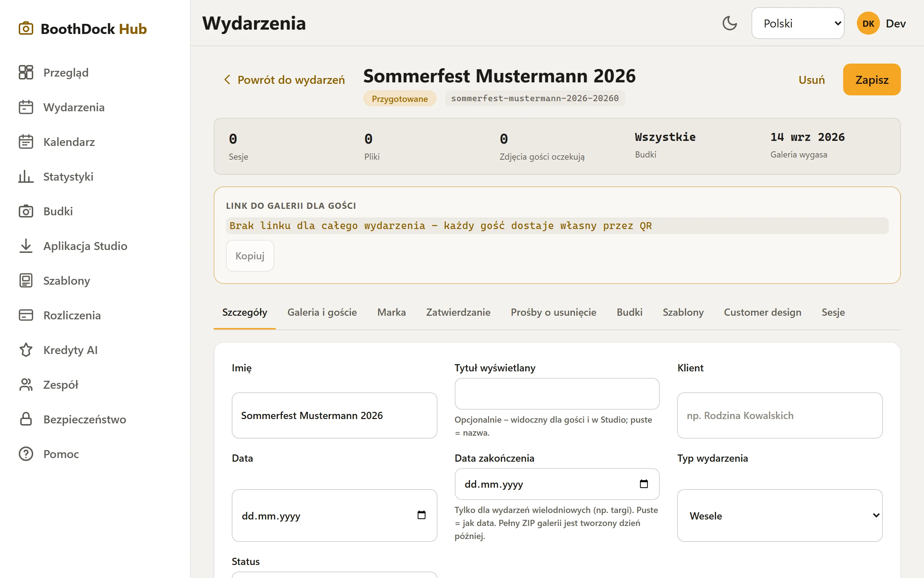The image size is (924, 578).
Task: Open the Zatwierdzanie tab
Action: pyautogui.click(x=458, y=312)
